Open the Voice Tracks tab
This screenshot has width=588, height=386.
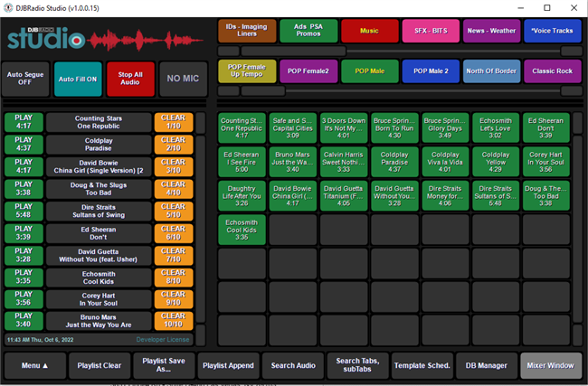pyautogui.click(x=552, y=31)
